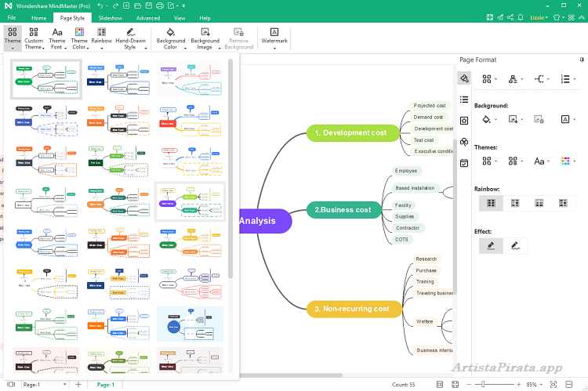Open the File menu
This screenshot has width=588, height=391.
[12, 17]
